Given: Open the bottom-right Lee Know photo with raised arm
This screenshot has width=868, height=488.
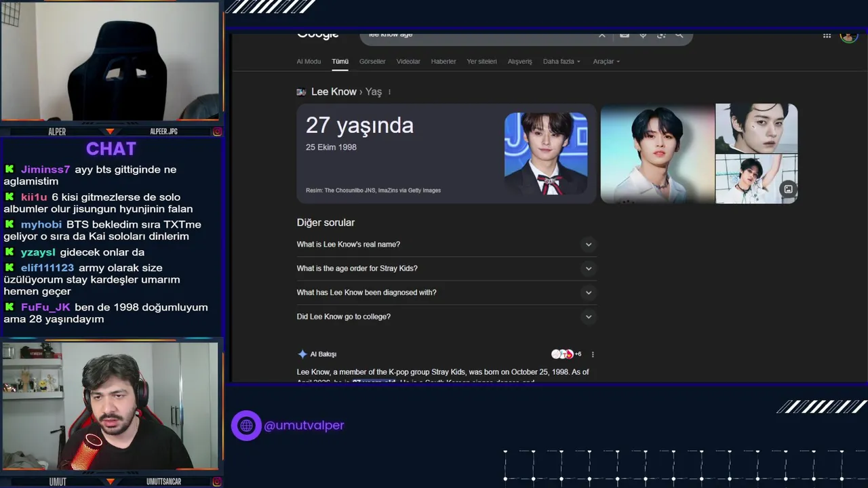Looking at the screenshot, I should coord(756,179).
